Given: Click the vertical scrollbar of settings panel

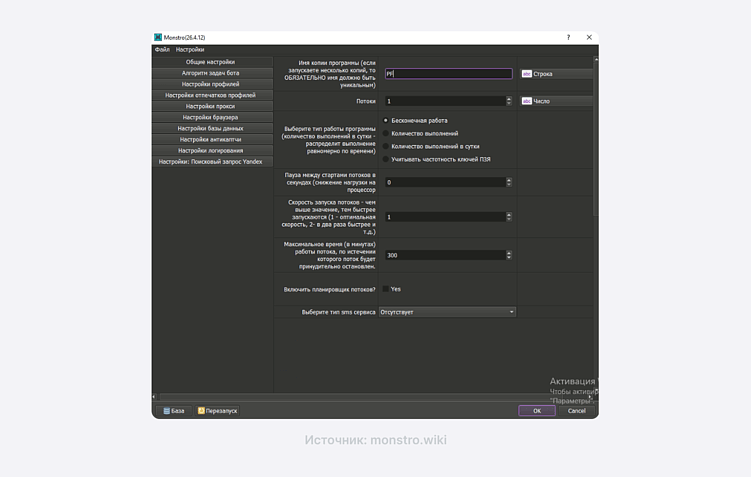Looking at the screenshot, I should pos(596,139).
